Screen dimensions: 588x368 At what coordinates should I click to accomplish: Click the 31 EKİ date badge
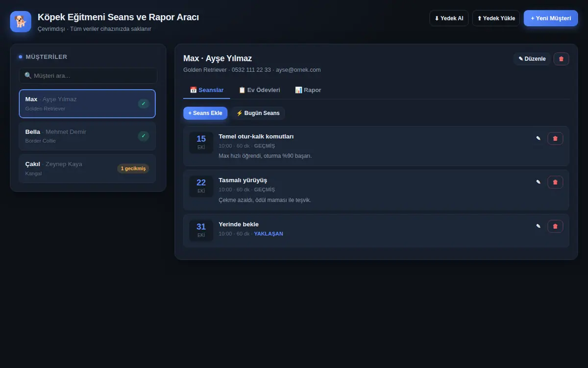pos(201,230)
